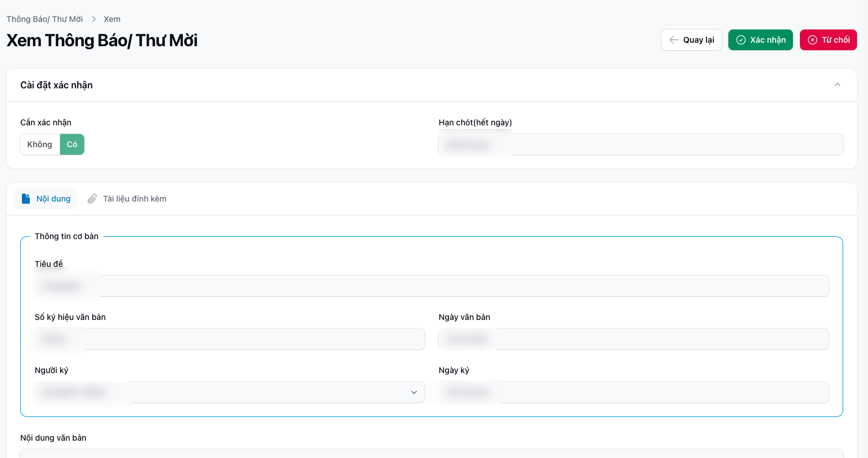Click the Xem breadcrumb item
Screen dimensions: 868x458
[112, 19]
